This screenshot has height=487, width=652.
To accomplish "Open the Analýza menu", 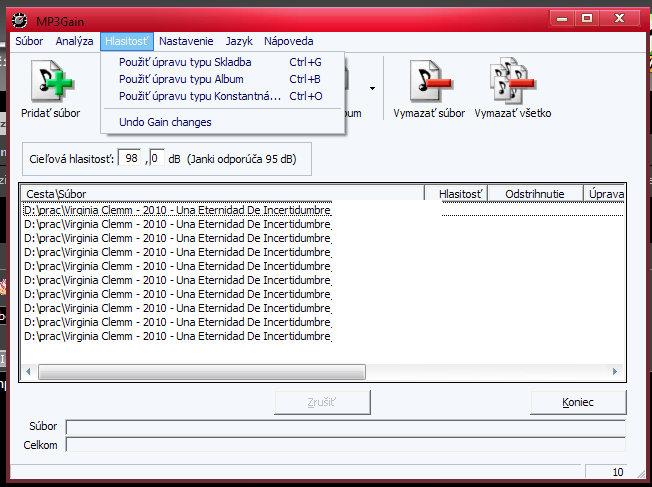I will pos(74,41).
